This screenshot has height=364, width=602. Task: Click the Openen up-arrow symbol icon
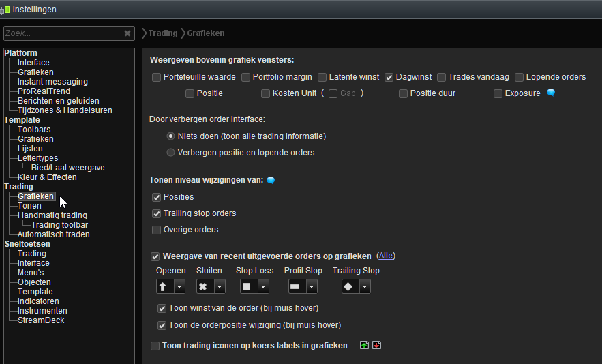pos(164,287)
